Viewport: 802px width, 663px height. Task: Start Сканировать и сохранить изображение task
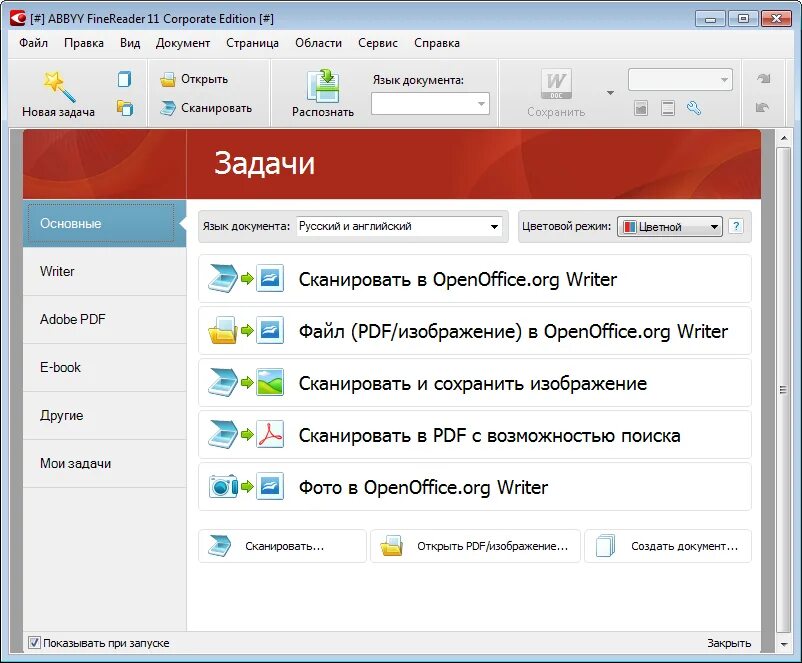(x=475, y=383)
